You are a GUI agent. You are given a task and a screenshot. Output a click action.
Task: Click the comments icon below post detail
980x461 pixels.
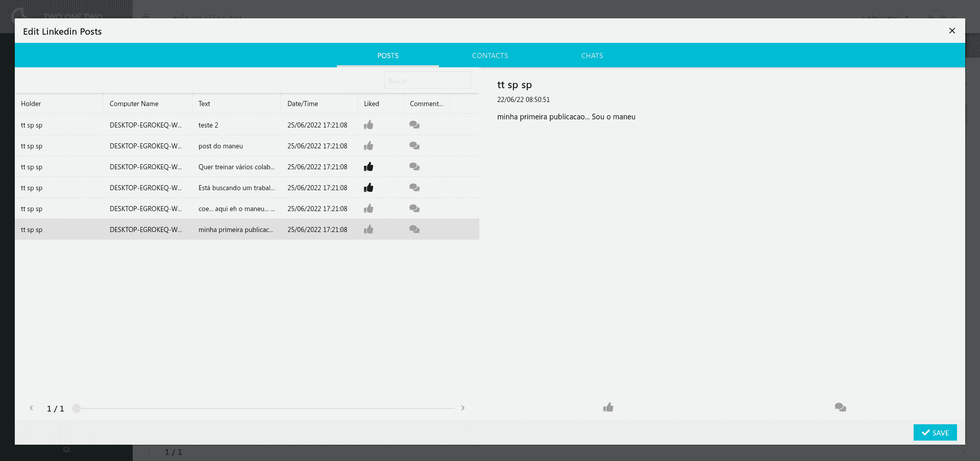841,407
